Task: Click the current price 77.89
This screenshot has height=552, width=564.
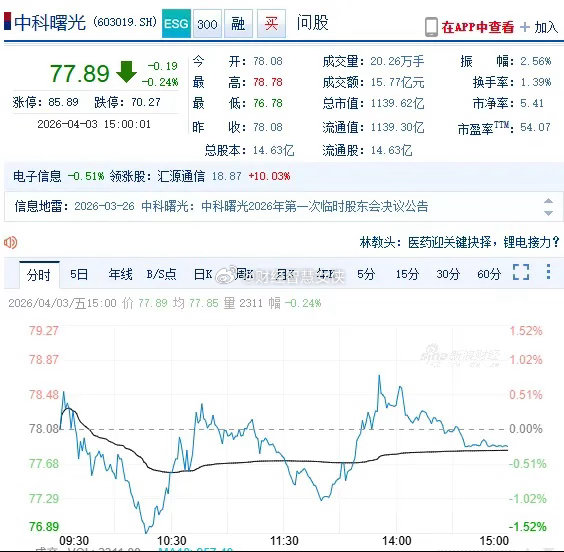Action: [x=79, y=73]
